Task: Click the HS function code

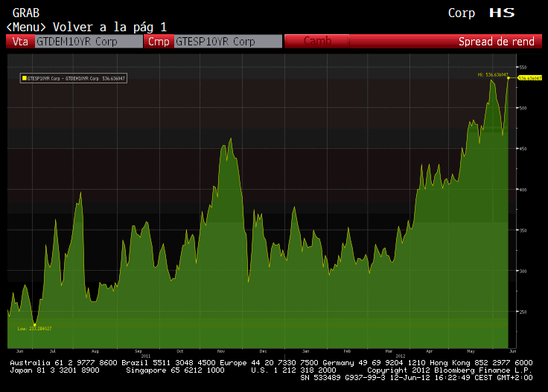Action: pos(502,13)
